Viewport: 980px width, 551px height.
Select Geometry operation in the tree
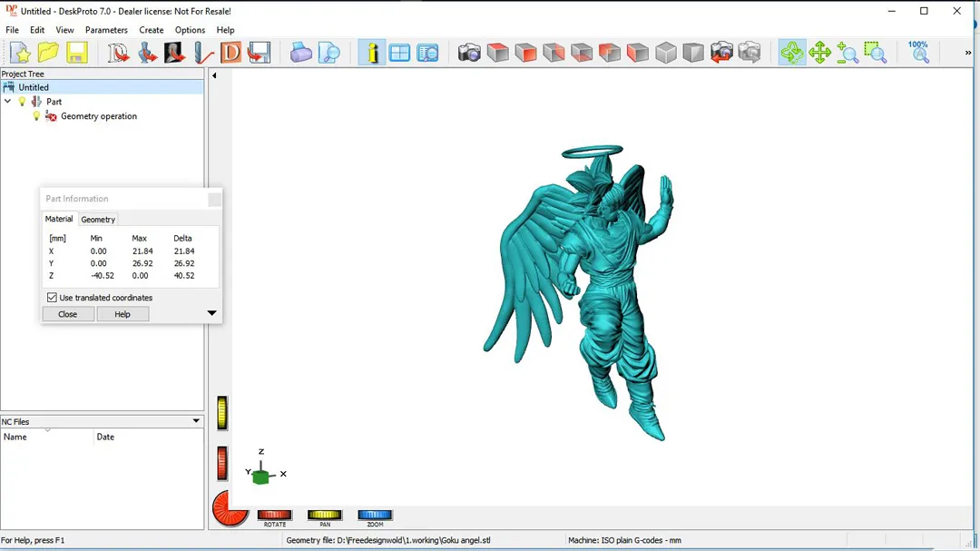coord(99,116)
